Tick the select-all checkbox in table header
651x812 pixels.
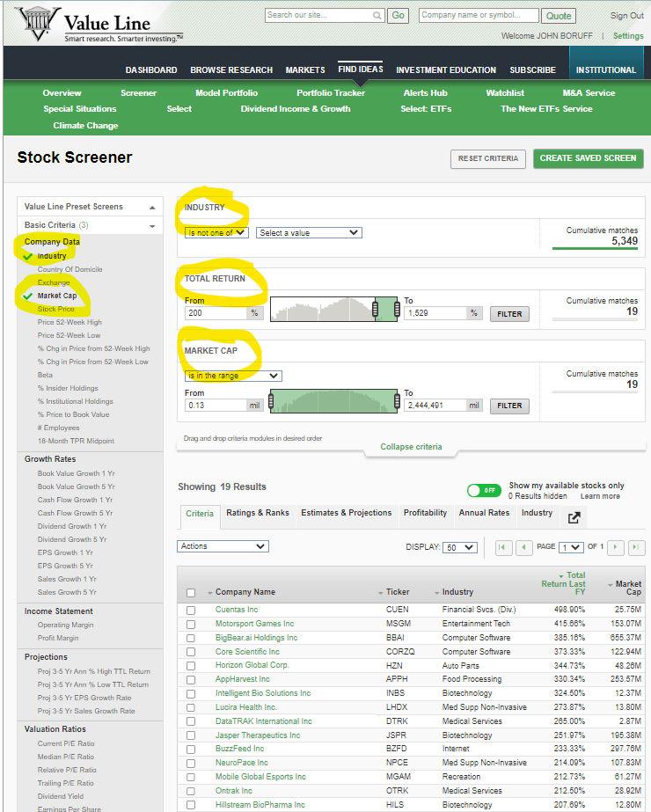[x=191, y=593]
